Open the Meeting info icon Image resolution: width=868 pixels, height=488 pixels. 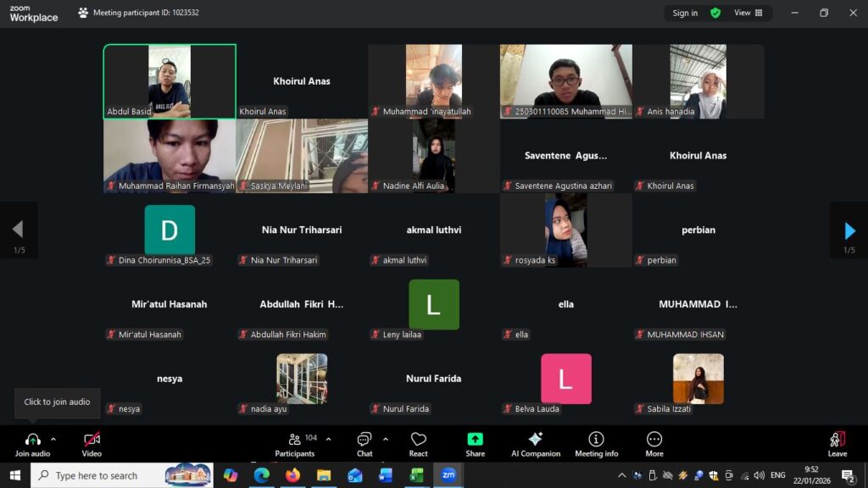point(596,440)
